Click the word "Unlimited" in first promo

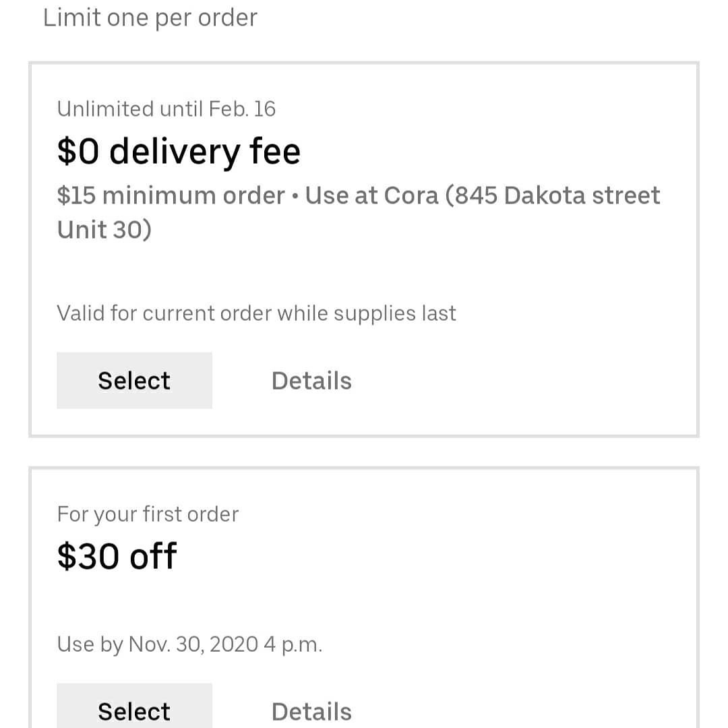[x=105, y=109]
